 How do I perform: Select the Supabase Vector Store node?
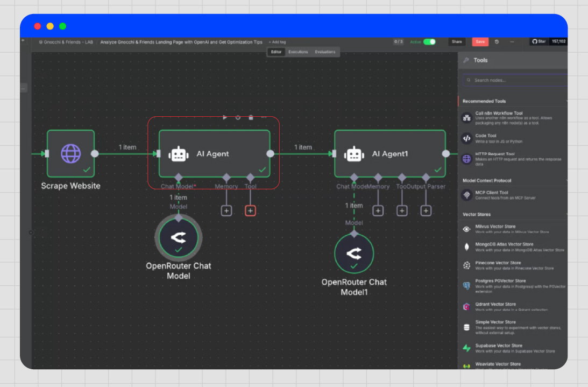[511, 347]
